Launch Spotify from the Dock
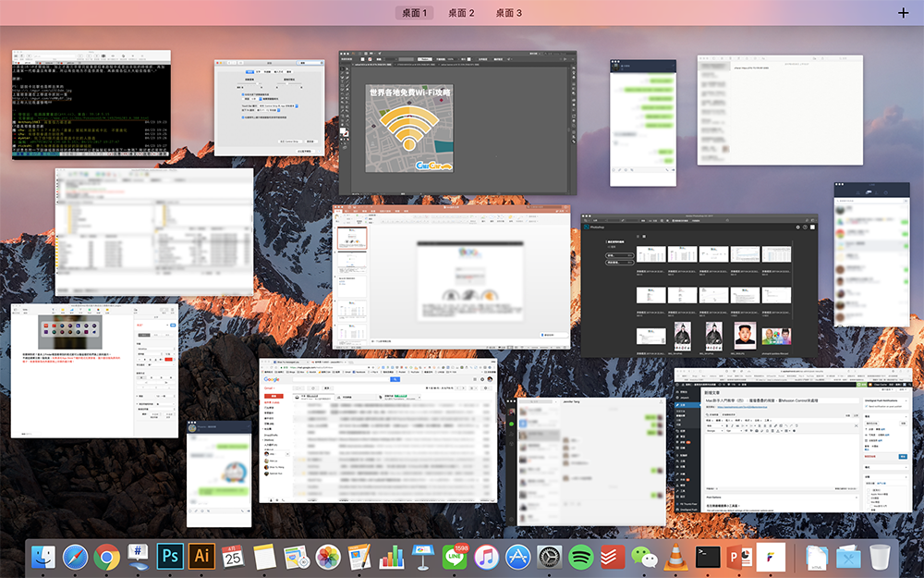The image size is (924, 578). (581, 557)
